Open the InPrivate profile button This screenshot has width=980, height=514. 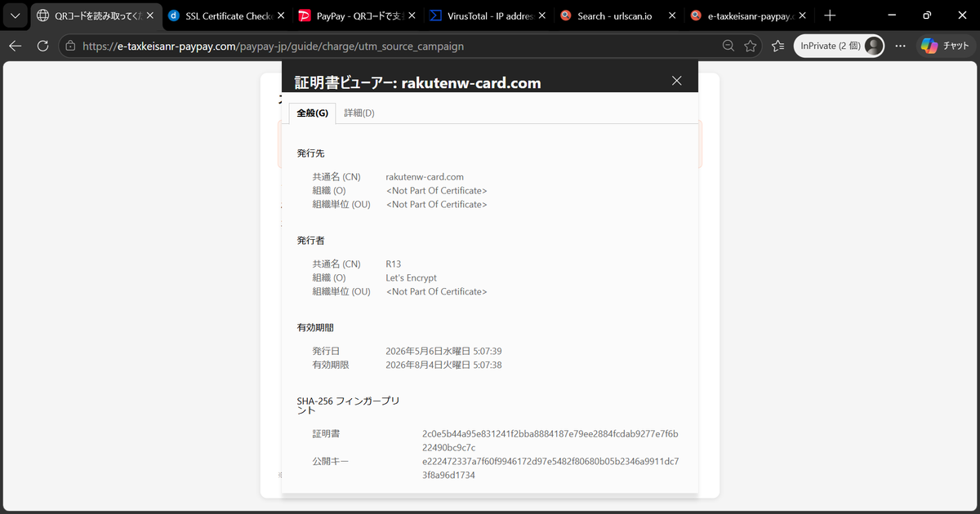pyautogui.click(x=839, y=47)
